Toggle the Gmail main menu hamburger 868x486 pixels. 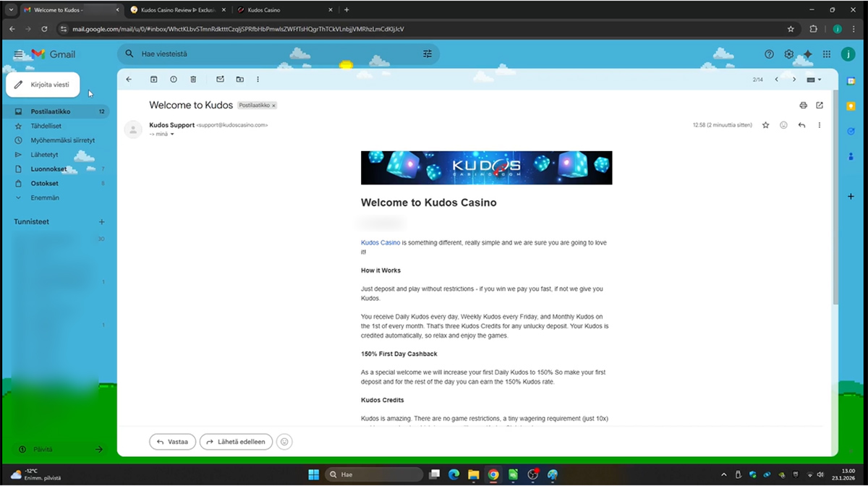click(x=18, y=54)
